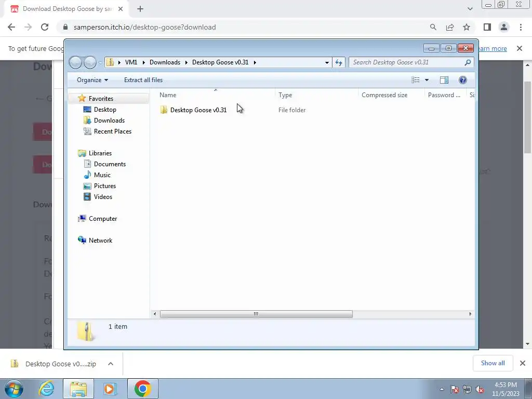
Task: Click the share page icon in Chrome
Action: [x=450, y=27]
